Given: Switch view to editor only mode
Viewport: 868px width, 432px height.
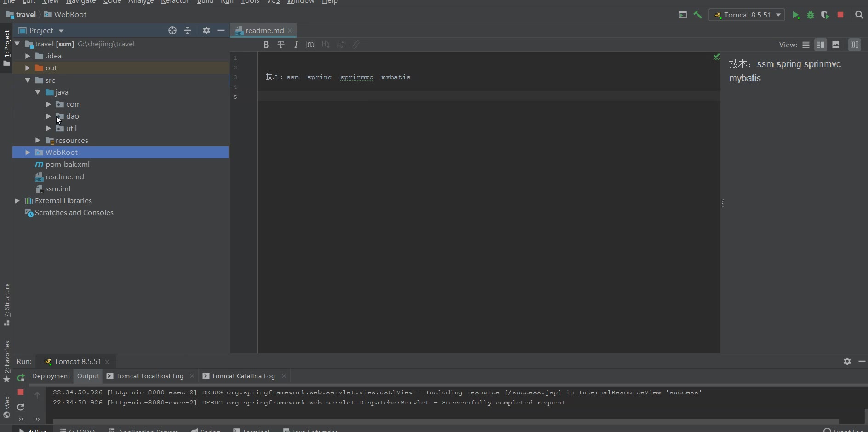Looking at the screenshot, I should tap(806, 45).
